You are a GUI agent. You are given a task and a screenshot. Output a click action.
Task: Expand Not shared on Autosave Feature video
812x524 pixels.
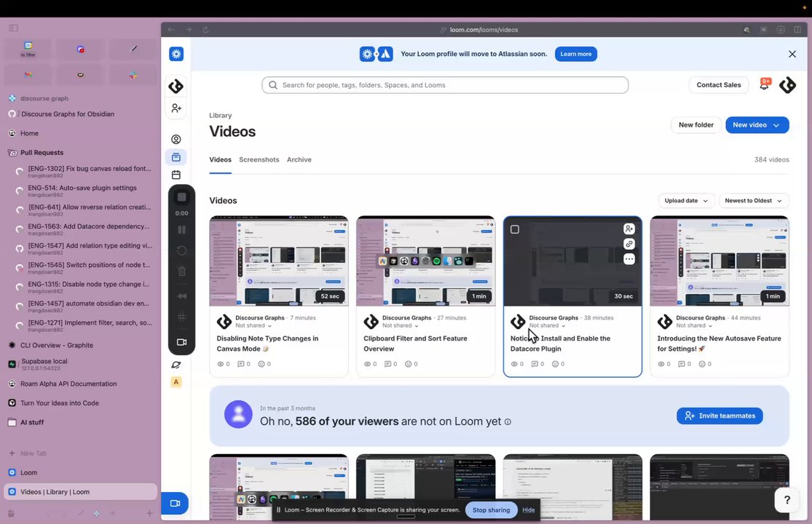(694, 325)
